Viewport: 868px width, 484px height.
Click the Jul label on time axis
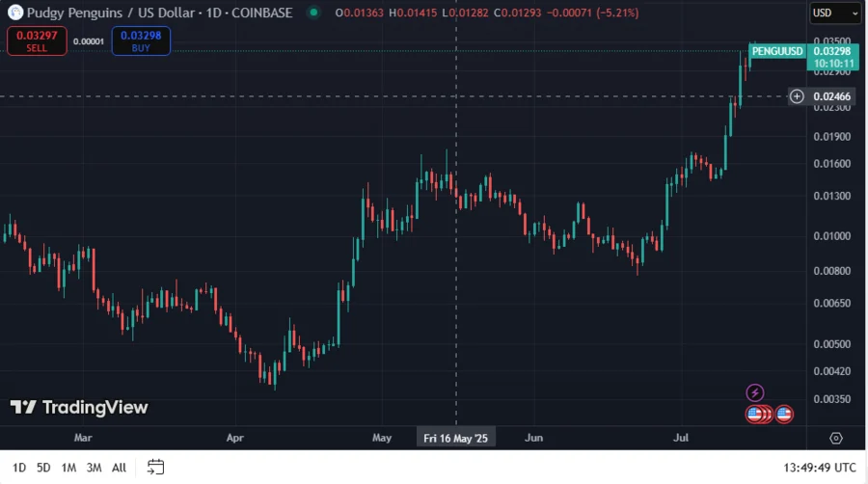[681, 438]
